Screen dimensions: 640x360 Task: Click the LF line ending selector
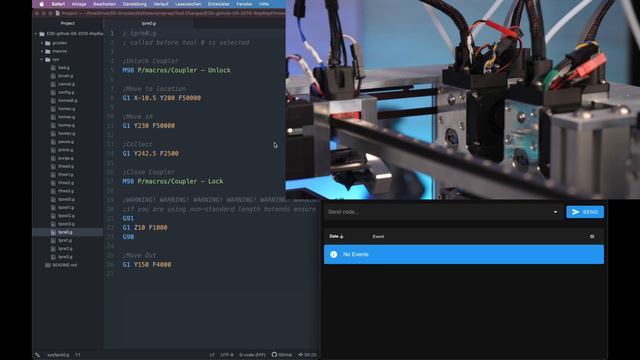(x=212, y=355)
